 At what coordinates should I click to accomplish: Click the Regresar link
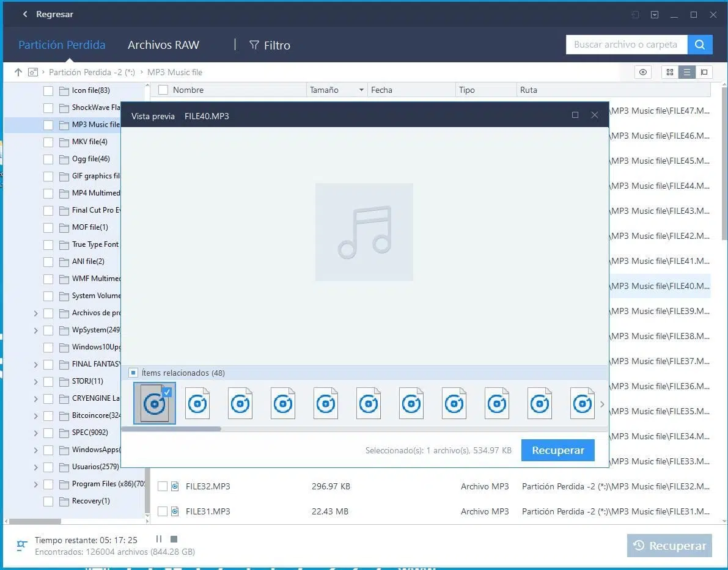pyautogui.click(x=54, y=15)
